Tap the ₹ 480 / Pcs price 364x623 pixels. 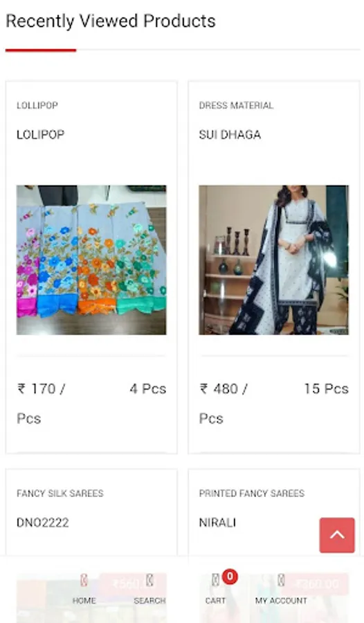(x=224, y=404)
